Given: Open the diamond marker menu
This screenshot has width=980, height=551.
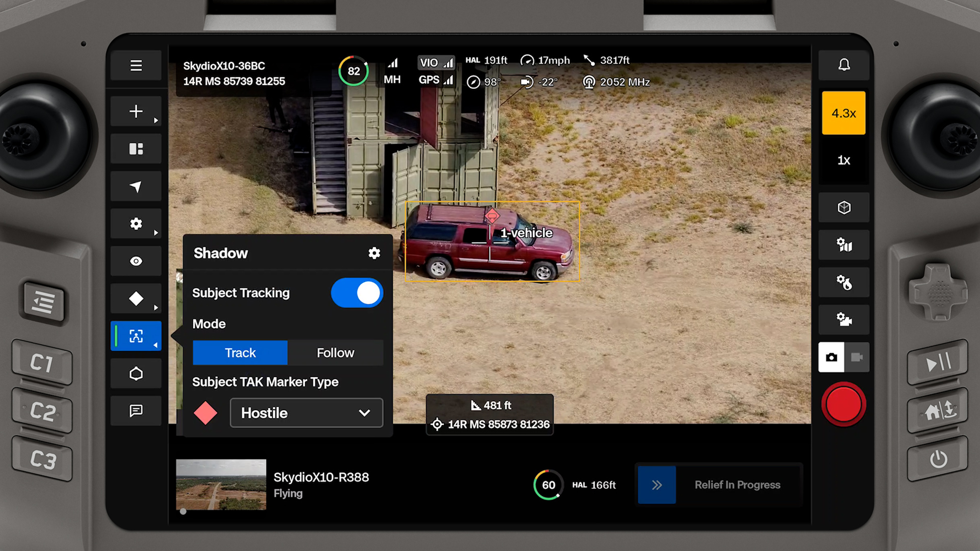Looking at the screenshot, I should point(136,298).
